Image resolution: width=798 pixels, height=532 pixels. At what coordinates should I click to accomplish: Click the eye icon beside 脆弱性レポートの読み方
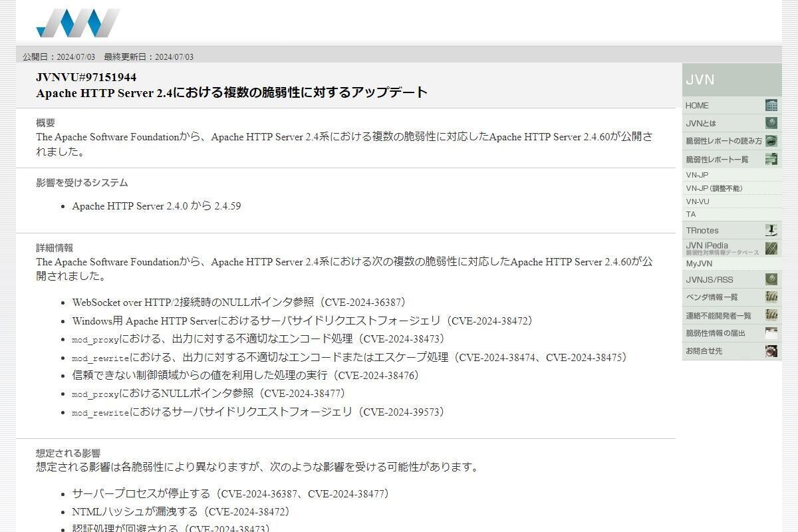(771, 141)
